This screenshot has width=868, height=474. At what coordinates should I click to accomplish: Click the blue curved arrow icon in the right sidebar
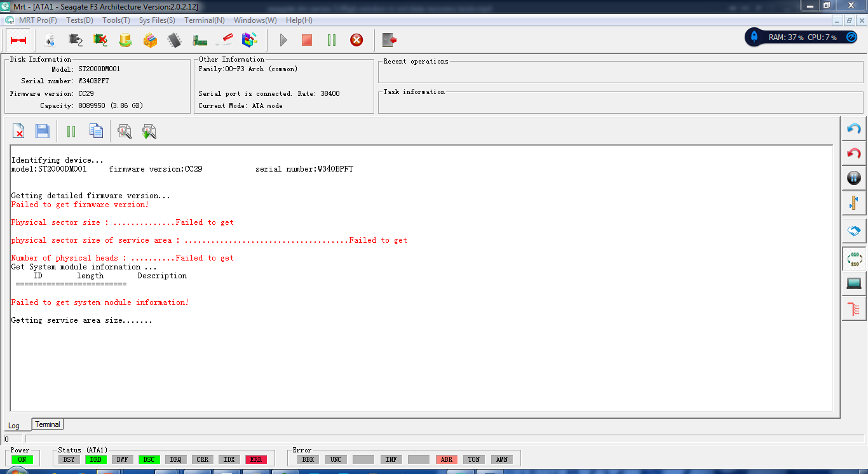[x=854, y=129]
